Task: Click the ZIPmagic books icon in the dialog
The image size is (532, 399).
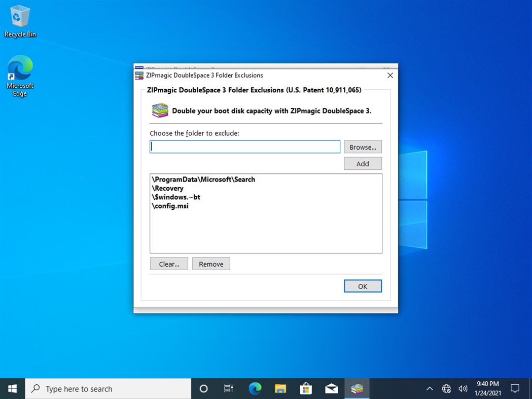Action: coord(159,110)
